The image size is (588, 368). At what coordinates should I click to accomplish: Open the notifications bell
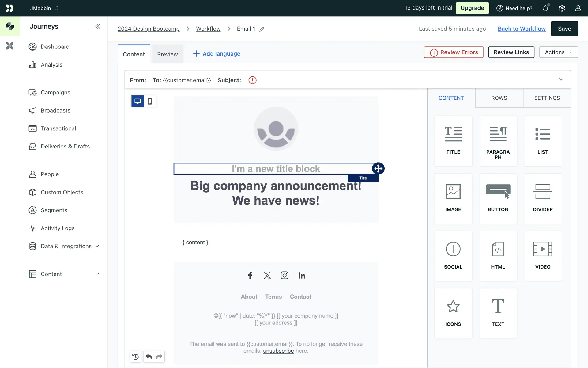click(545, 8)
